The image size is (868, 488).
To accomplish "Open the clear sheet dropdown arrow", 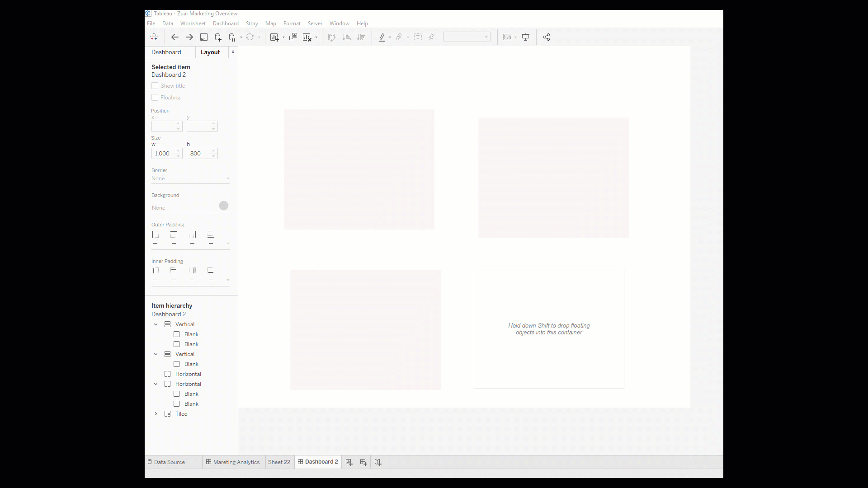I will 316,37.
